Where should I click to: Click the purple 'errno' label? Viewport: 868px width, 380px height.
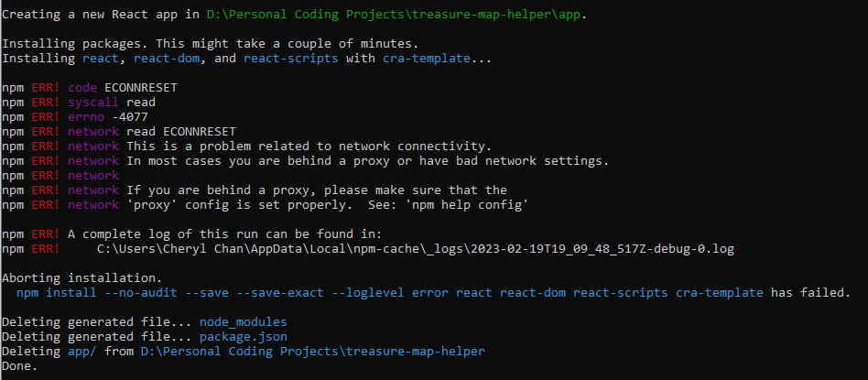86,117
